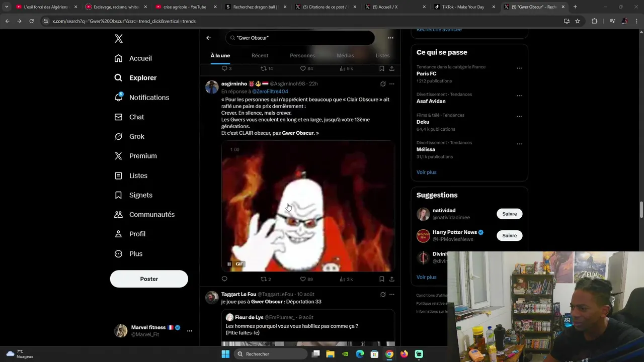Open browser extensions puzzle icon
The image size is (644, 362).
(x=595, y=21)
